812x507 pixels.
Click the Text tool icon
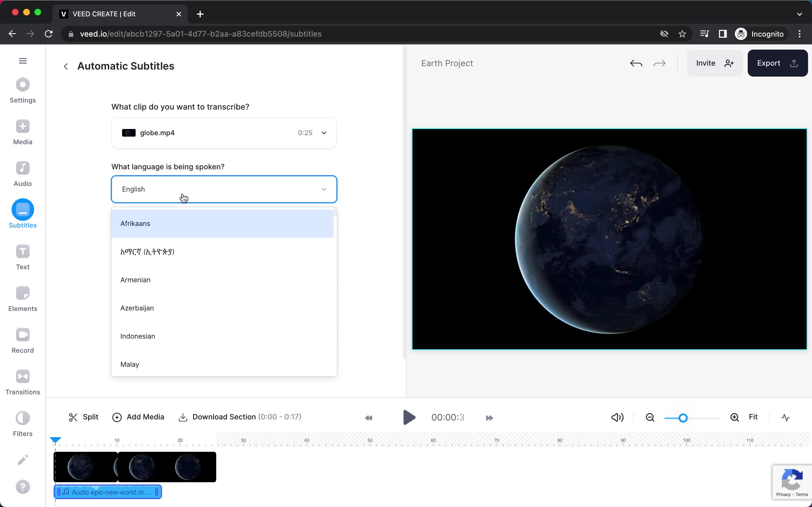tap(22, 251)
